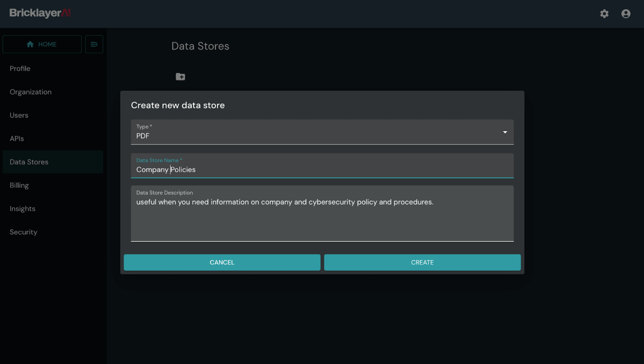This screenshot has width=644, height=364.
Task: Navigate to the Profile section
Action: click(20, 68)
